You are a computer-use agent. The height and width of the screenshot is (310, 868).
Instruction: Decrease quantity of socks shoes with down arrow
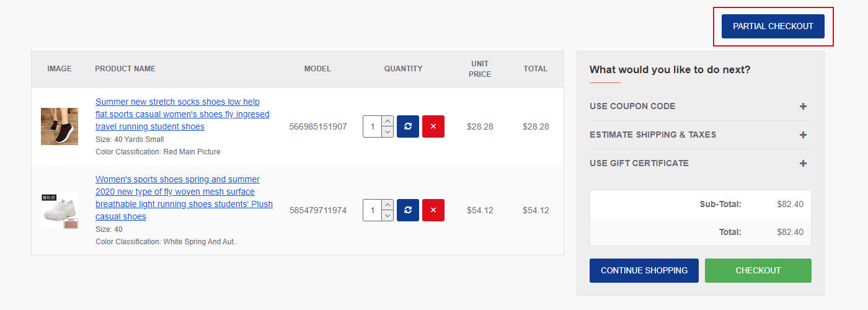pos(387,132)
